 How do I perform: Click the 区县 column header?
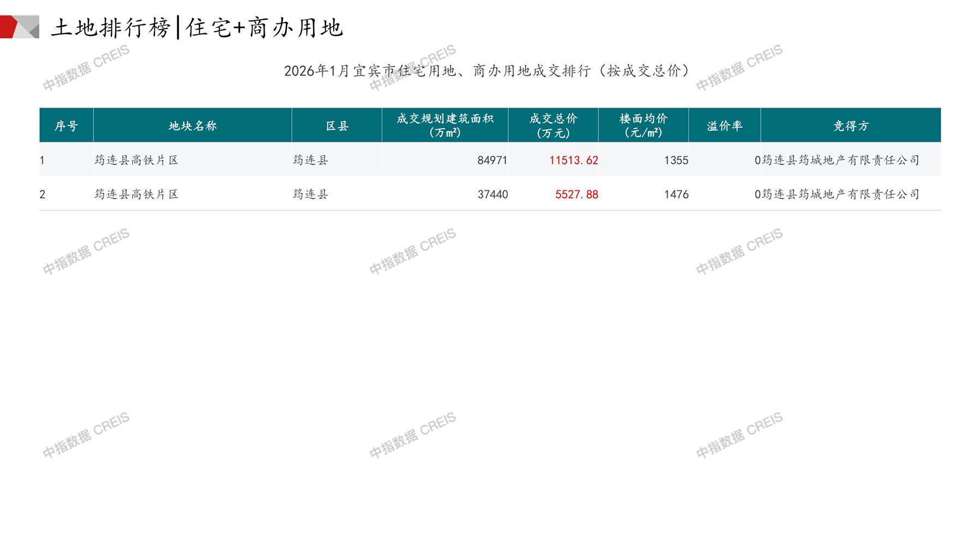pos(336,125)
